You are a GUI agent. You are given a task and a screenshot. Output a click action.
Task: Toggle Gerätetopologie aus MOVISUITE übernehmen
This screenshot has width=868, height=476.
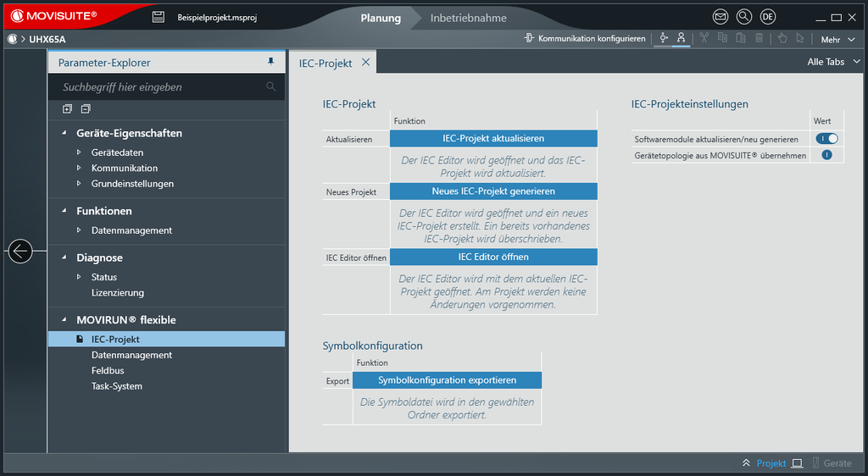(826, 155)
